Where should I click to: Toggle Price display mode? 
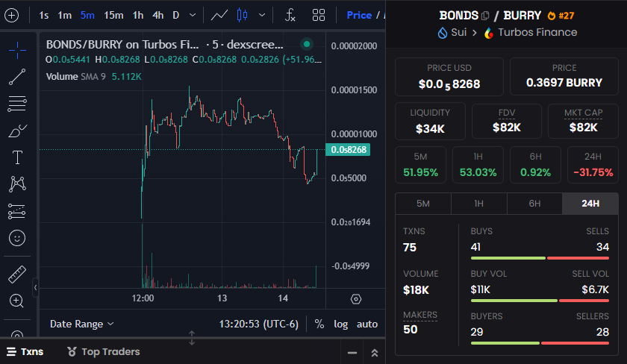point(359,15)
